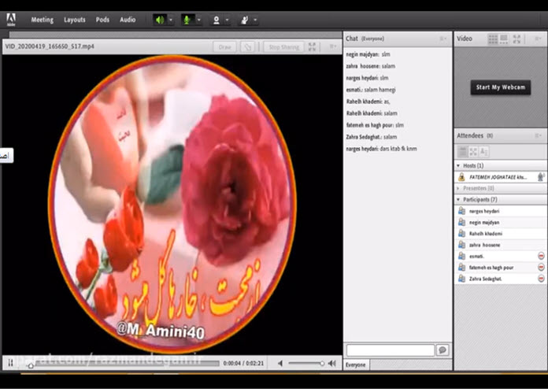Click the microphone icon beside the host name
Image resolution: width=548 pixels, height=392 pixels.
coord(541,177)
